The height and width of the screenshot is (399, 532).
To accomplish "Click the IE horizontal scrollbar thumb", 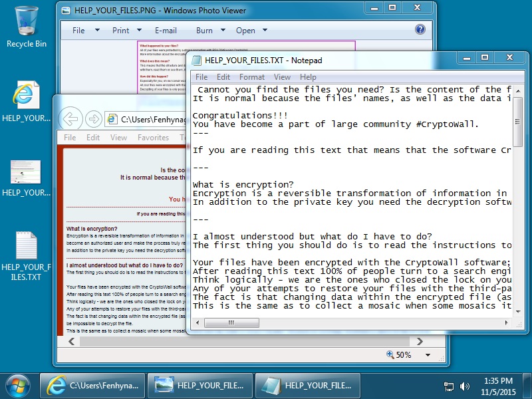I will point(244,341).
